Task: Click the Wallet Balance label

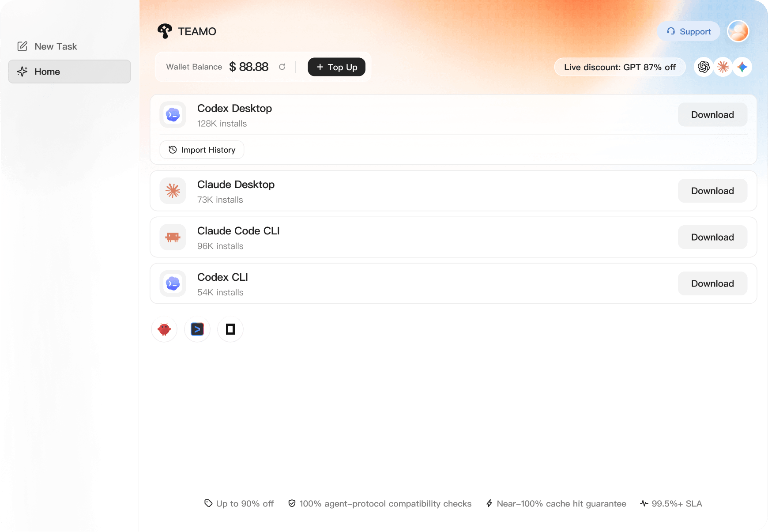Action: tap(194, 67)
